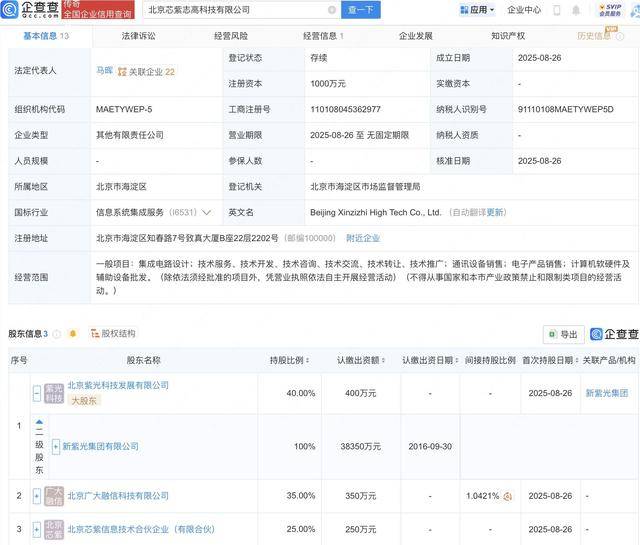Image resolution: width=640 pixels, height=545 pixels.
Task: Clear the company search box
Action: click(332, 10)
